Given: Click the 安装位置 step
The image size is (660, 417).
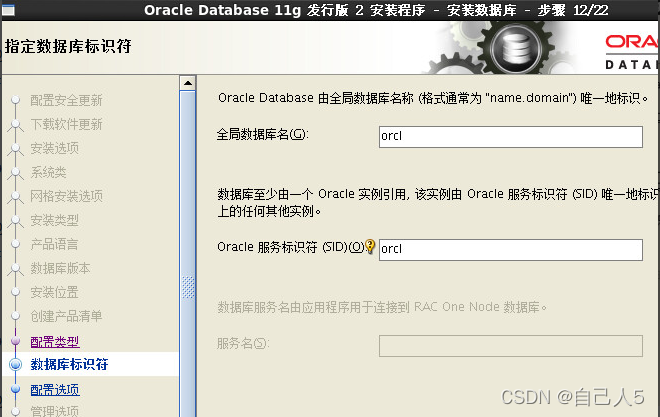Looking at the screenshot, I should 54,292.
